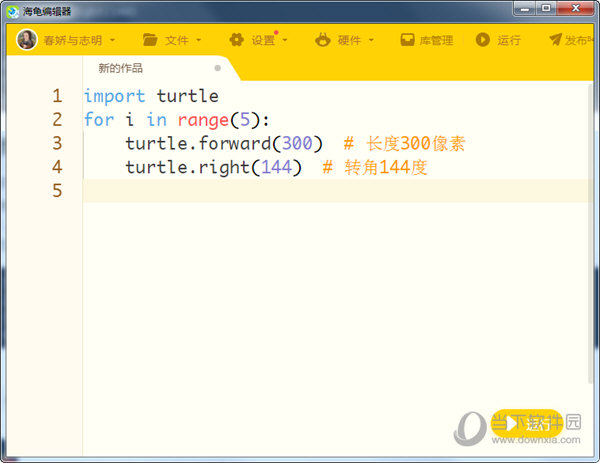Click the user avatar picture
This screenshot has height=463, width=600.
pos(27,40)
